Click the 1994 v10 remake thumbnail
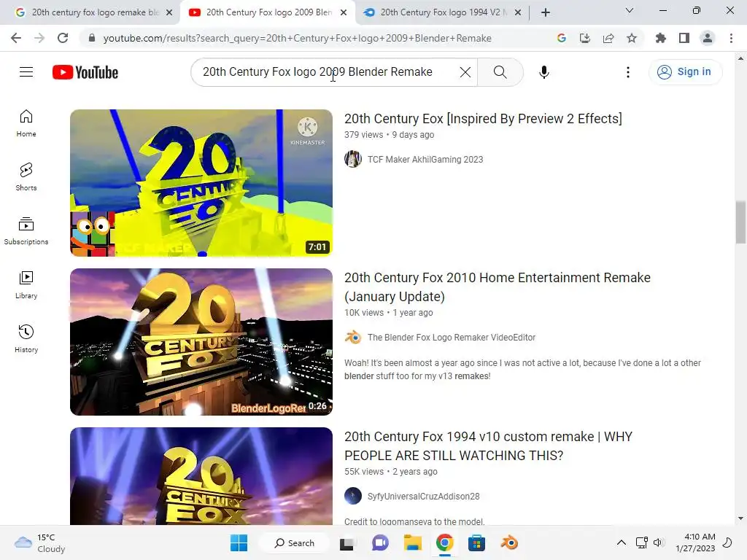Image resolution: width=747 pixels, height=560 pixels. (x=201, y=476)
